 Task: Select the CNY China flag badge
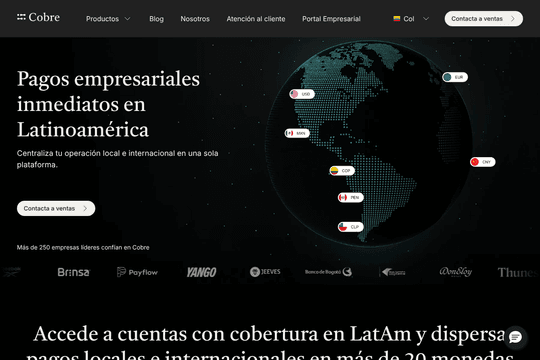click(483, 162)
